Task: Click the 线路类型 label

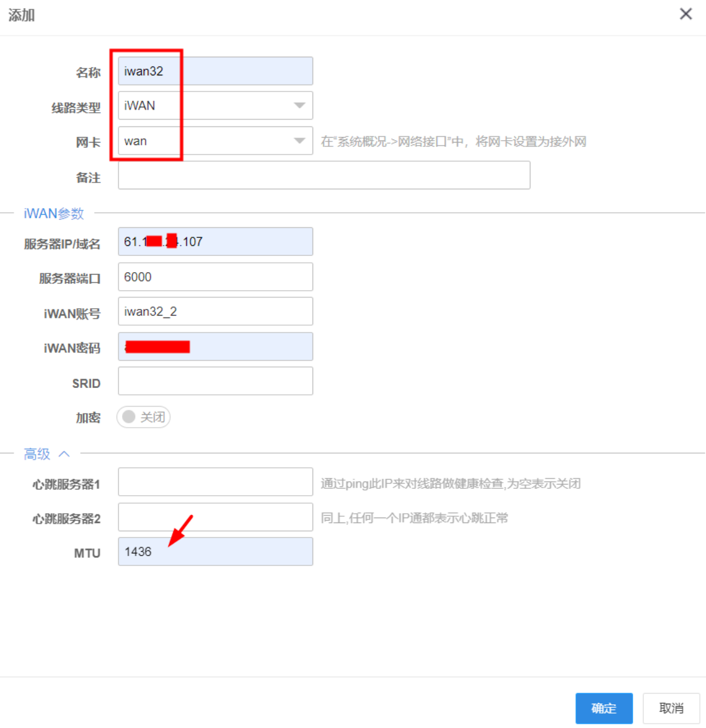Action: tap(76, 108)
